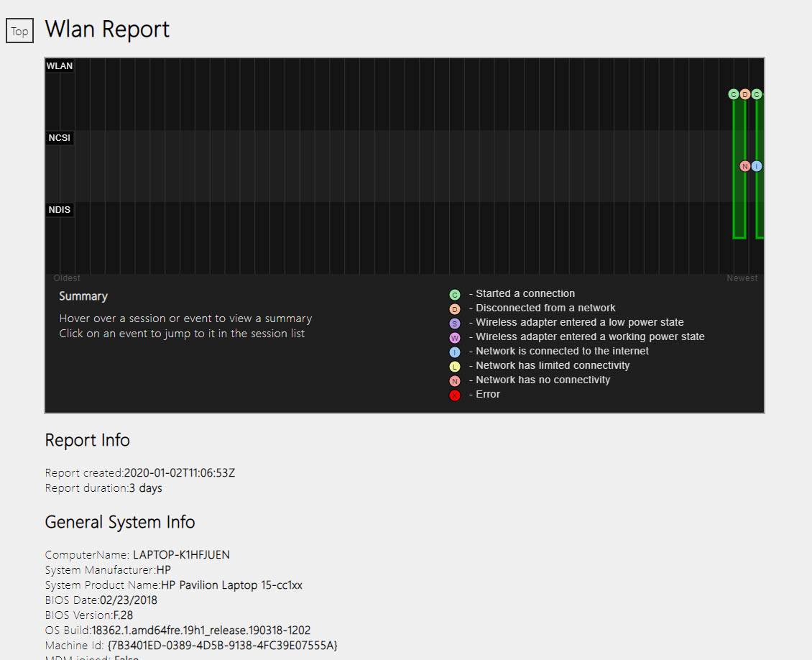Click the legend icon for connected to the internet
This screenshot has height=660, width=812.
[454, 352]
